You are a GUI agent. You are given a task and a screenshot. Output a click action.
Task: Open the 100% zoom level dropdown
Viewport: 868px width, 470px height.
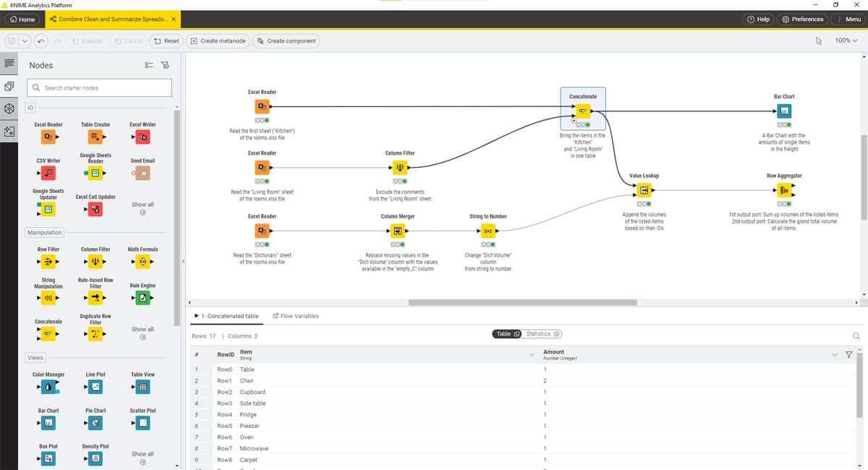tap(846, 40)
